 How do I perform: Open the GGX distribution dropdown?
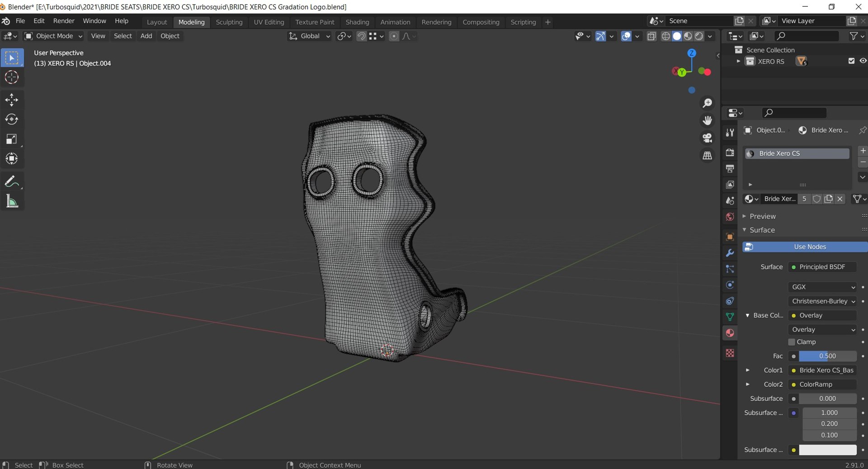click(822, 287)
